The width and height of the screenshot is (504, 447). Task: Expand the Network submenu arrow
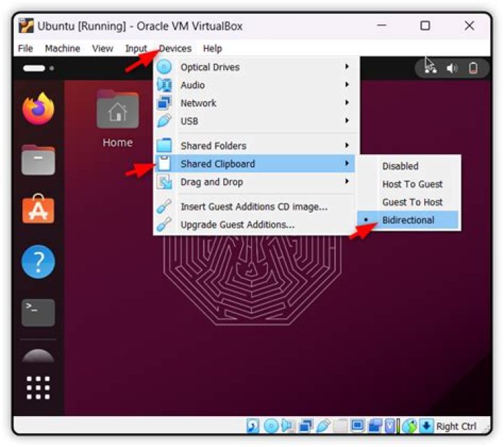pyautogui.click(x=346, y=103)
